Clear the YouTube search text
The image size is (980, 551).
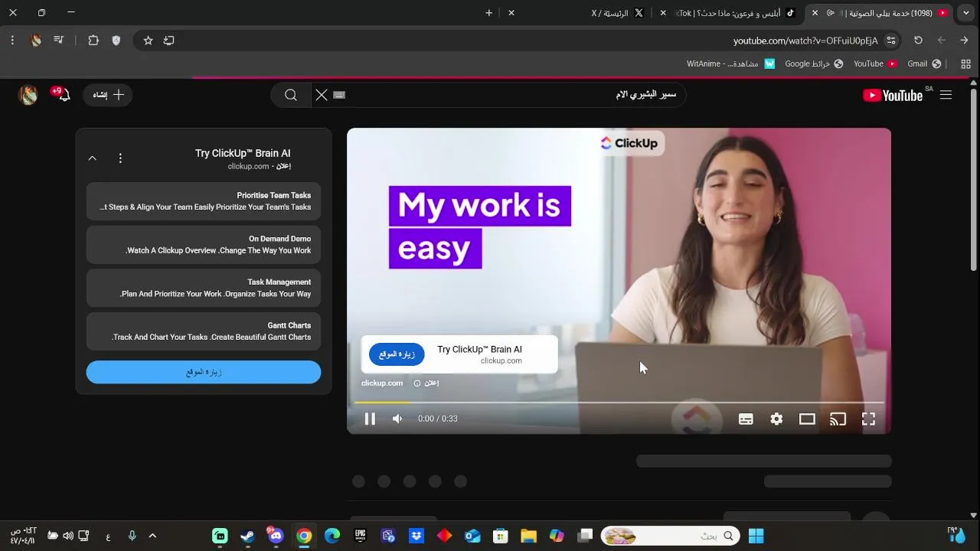click(322, 95)
